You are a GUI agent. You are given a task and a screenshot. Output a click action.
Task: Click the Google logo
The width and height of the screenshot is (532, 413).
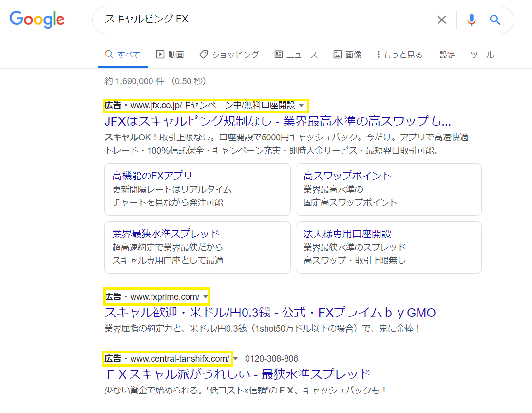(x=37, y=20)
